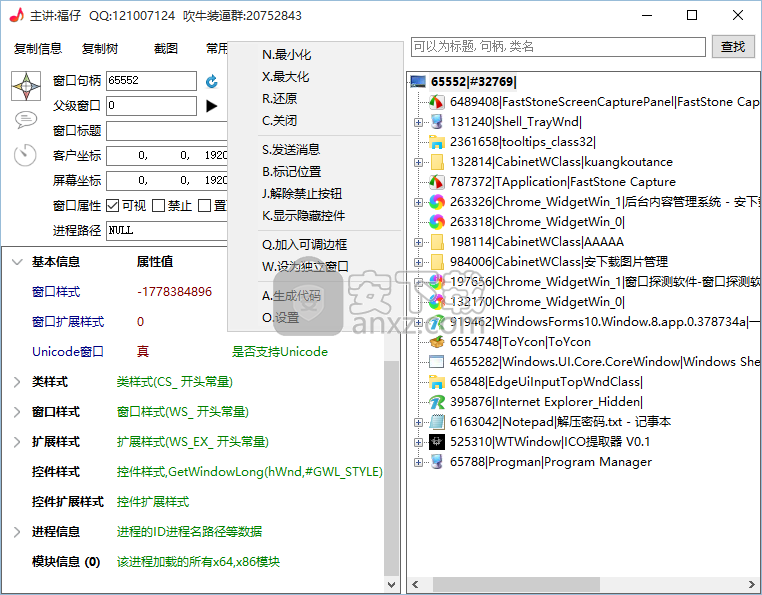The image size is (762, 595).
Task: Expand the 窗口样式 property group
Action: point(17,412)
